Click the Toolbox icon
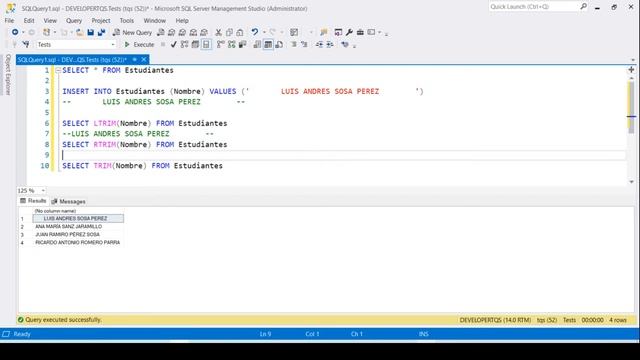 point(360,32)
